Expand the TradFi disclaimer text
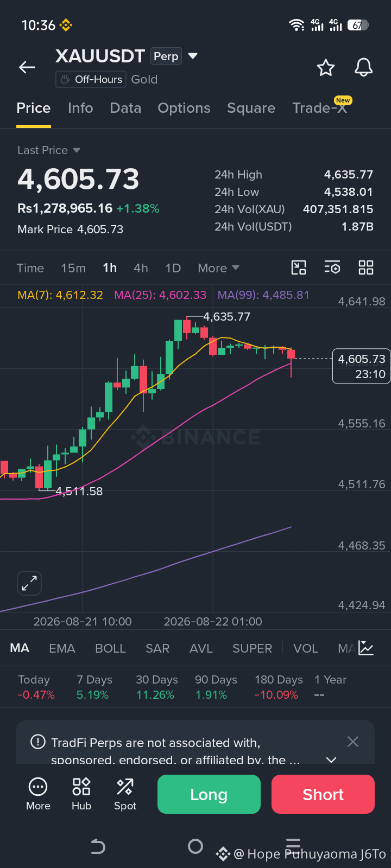This screenshot has width=391, height=868. pyautogui.click(x=331, y=759)
